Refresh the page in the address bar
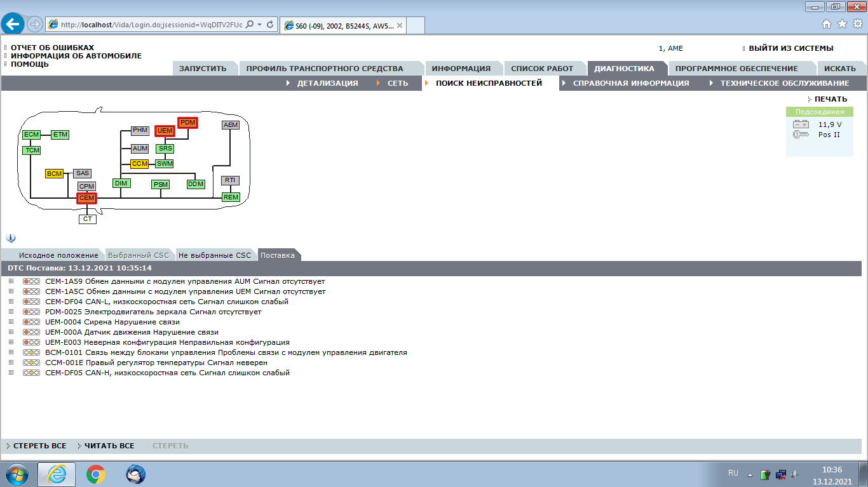 (x=270, y=25)
